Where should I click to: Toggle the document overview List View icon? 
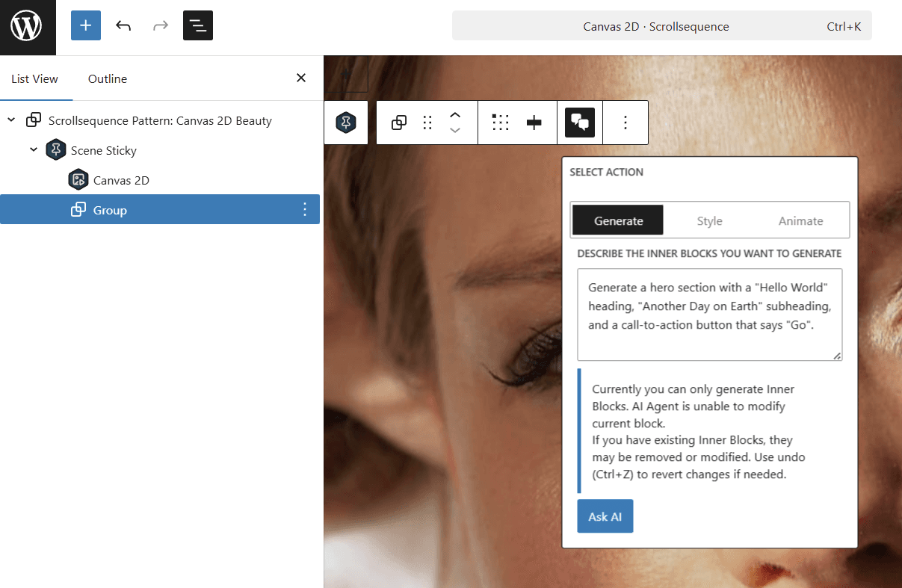point(197,26)
